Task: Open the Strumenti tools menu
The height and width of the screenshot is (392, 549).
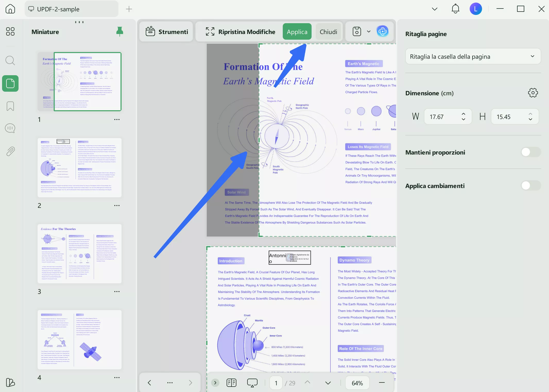Action: click(x=167, y=32)
